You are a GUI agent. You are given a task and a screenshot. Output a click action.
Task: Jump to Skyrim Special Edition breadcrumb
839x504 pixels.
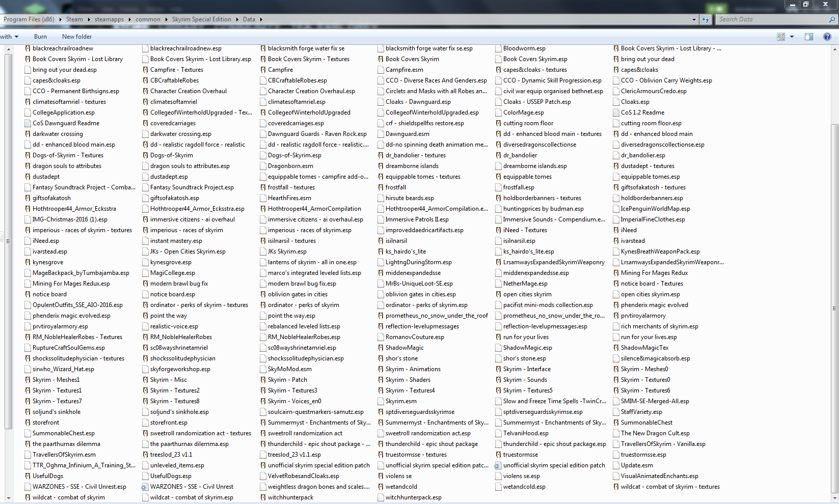(x=202, y=19)
